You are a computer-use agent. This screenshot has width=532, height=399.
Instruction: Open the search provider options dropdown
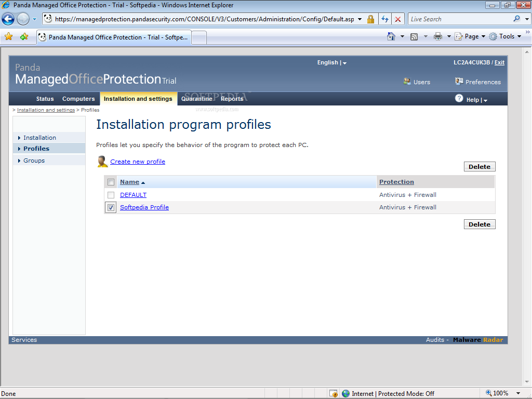(x=527, y=19)
